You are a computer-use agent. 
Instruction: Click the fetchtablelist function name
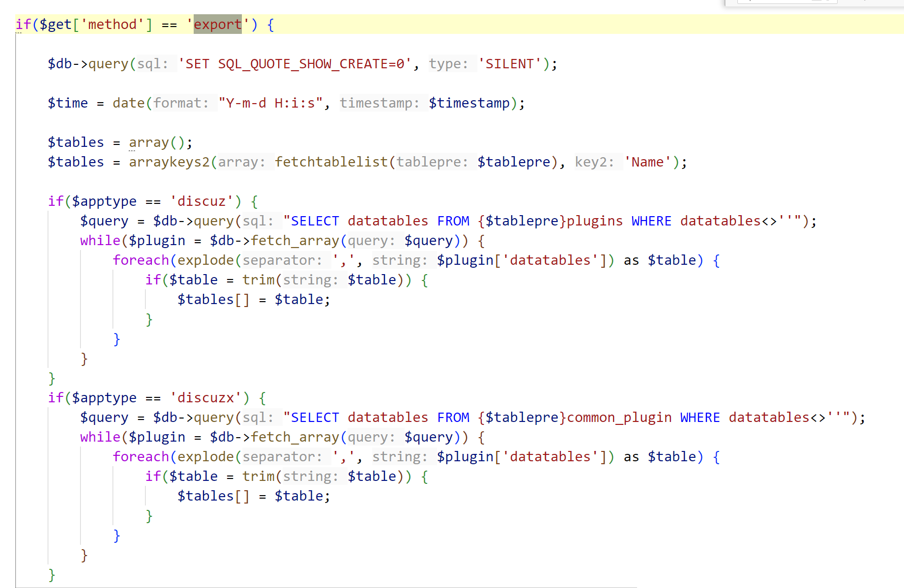331,162
